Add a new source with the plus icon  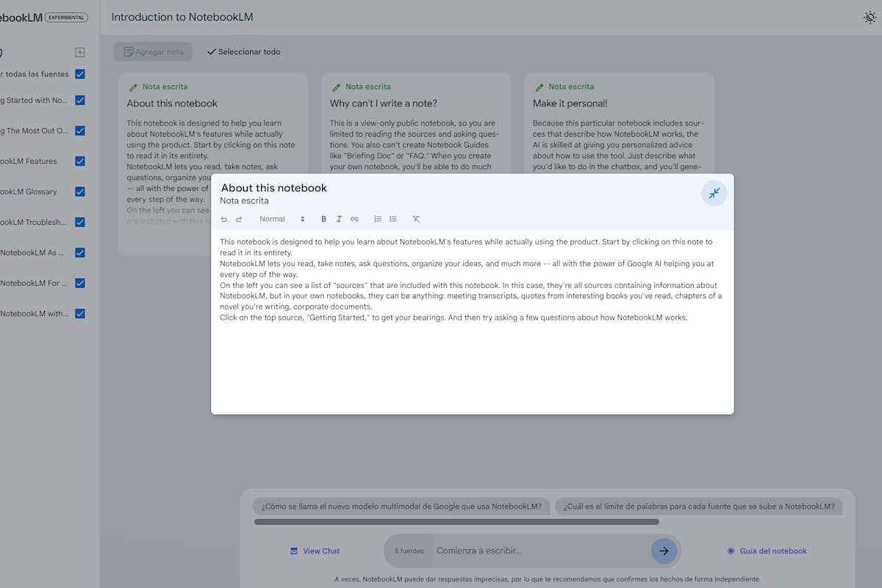click(x=79, y=52)
